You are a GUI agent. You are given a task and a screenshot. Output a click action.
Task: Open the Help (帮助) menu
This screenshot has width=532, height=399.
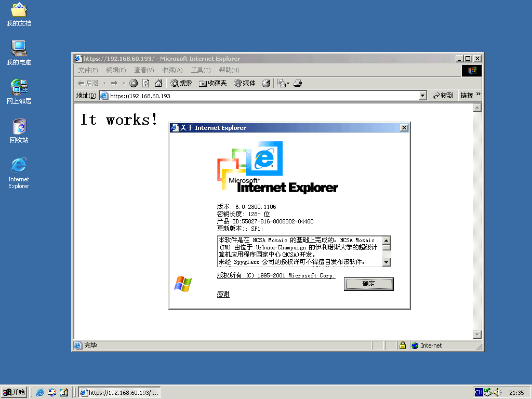[229, 70]
